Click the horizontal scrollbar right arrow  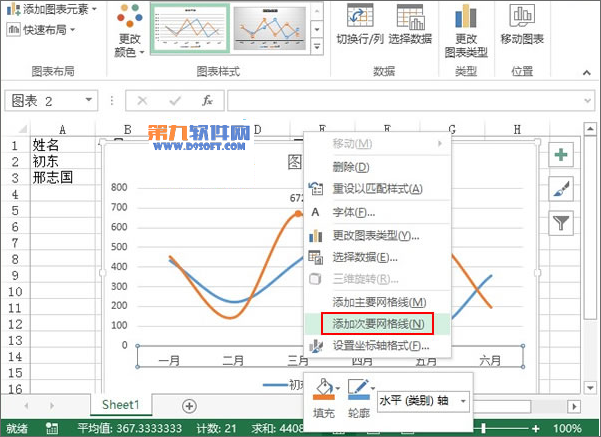[x=574, y=406]
